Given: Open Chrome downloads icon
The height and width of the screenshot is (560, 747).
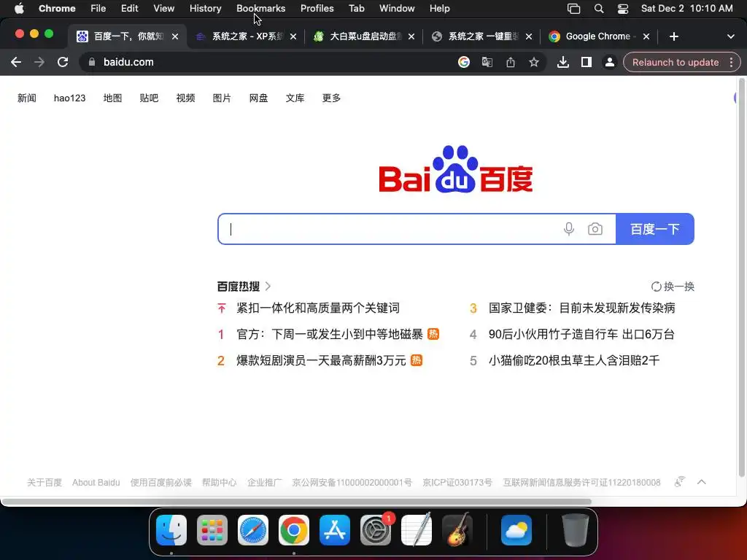Looking at the screenshot, I should pyautogui.click(x=562, y=62).
